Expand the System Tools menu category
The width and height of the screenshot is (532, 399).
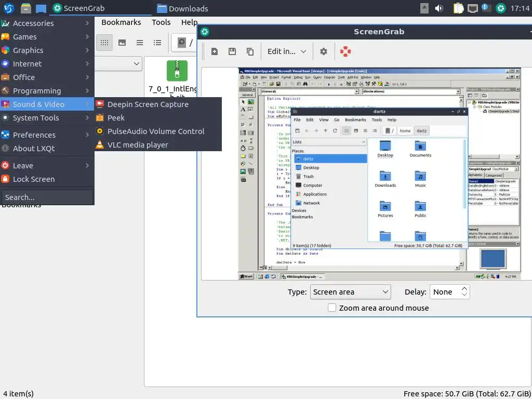click(47, 118)
